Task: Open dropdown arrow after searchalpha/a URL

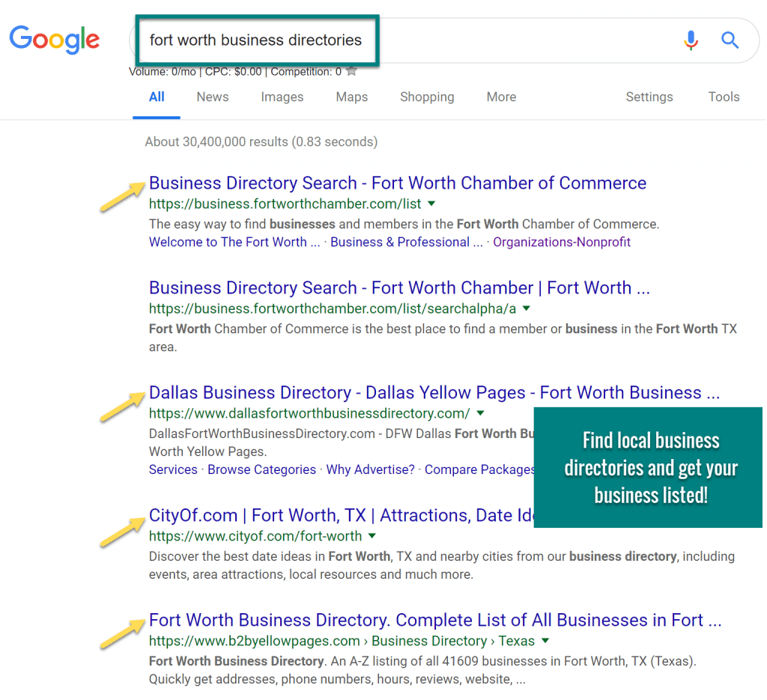Action: pos(526,308)
